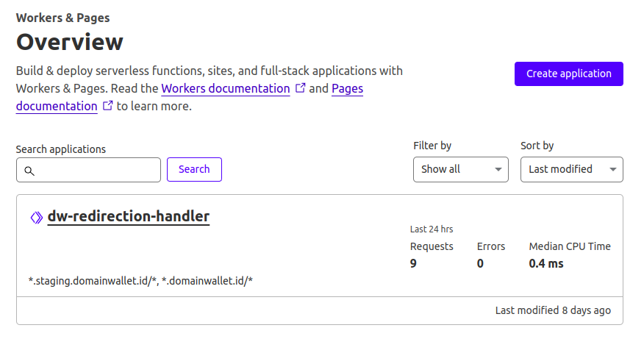Click the Workers & Pages breadcrumb heading

62,18
